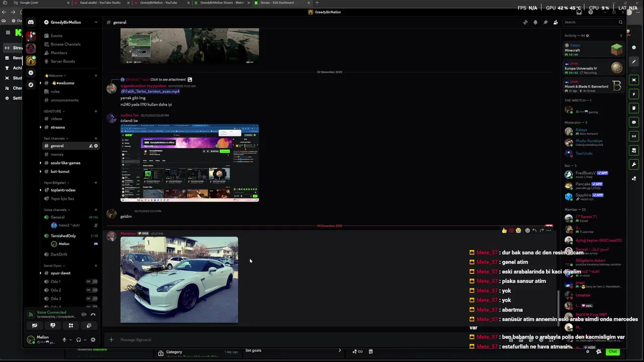Open notification settings bell icon
This screenshot has height=362, width=644.
coord(535,22)
